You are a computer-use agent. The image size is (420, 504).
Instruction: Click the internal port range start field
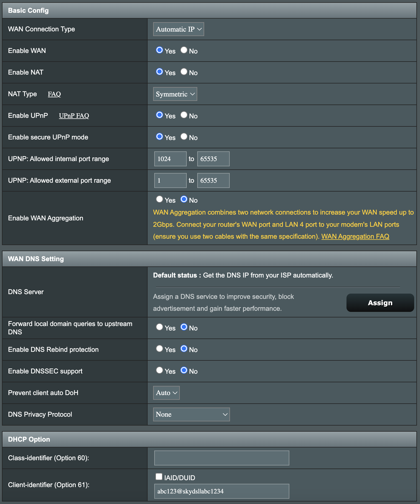tap(170, 159)
